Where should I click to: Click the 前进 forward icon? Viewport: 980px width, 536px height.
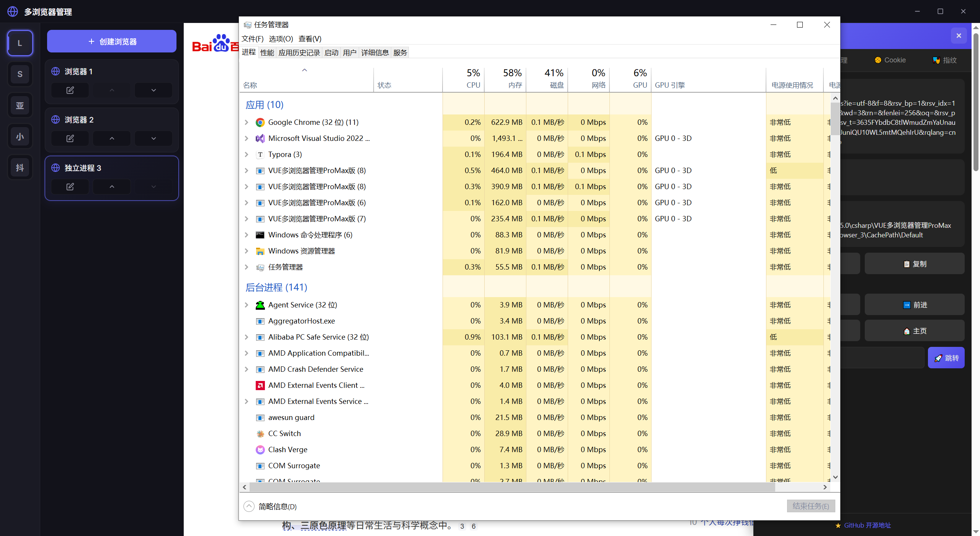click(x=906, y=304)
